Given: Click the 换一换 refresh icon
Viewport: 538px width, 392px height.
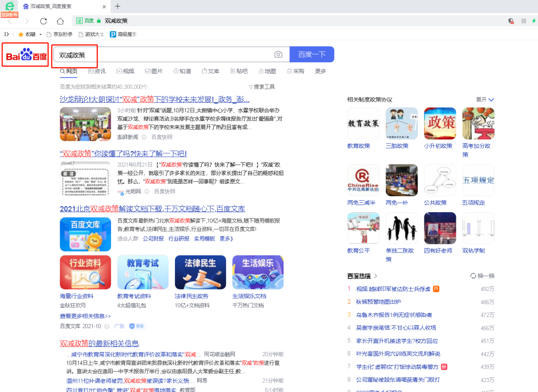Looking at the screenshot, I should click(473, 276).
